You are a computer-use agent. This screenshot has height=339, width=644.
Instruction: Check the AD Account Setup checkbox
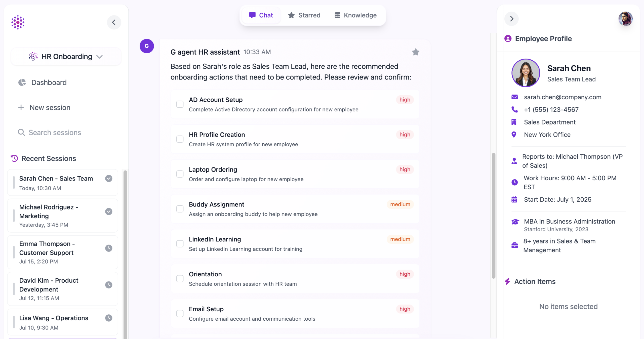click(180, 104)
